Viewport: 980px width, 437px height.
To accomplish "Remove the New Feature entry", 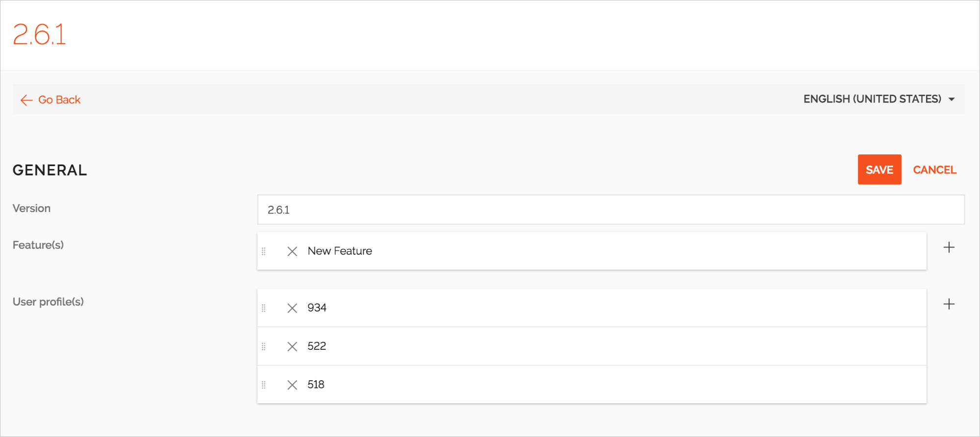I will [292, 251].
